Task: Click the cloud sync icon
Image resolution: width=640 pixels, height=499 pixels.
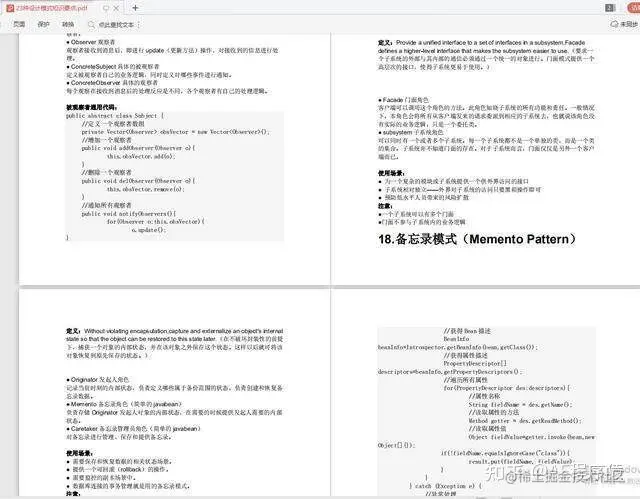Action: click(x=614, y=24)
